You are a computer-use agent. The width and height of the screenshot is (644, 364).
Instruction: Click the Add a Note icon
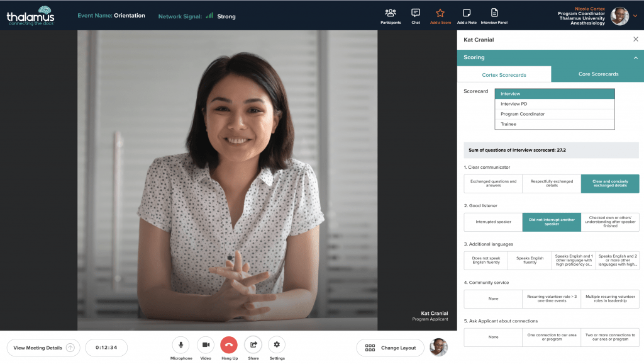(x=466, y=13)
